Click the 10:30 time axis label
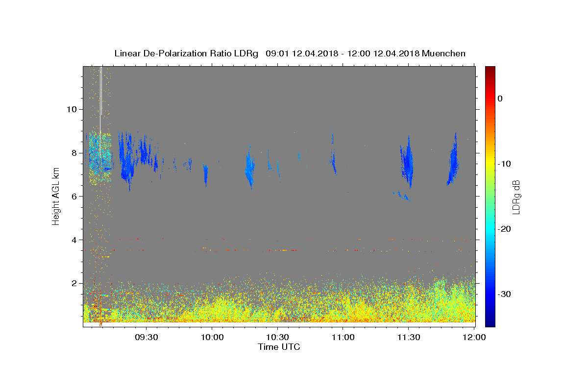This screenshot has height=392, width=588. pos(278,337)
